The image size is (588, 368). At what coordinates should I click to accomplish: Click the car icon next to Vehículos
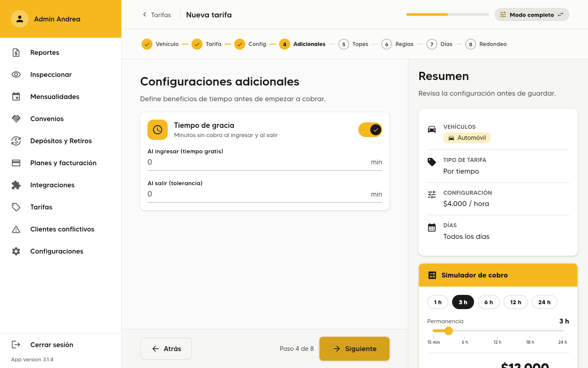[x=432, y=129]
